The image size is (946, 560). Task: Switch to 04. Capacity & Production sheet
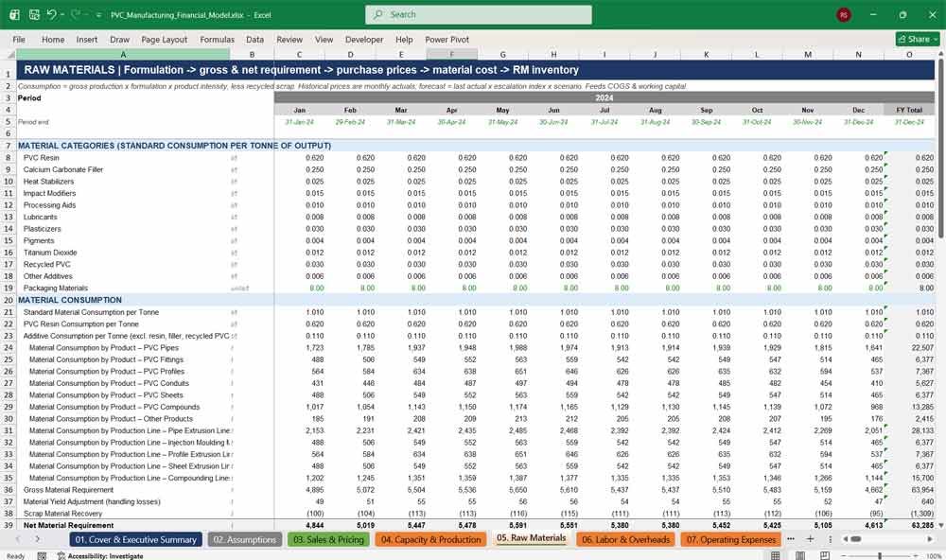click(x=430, y=539)
